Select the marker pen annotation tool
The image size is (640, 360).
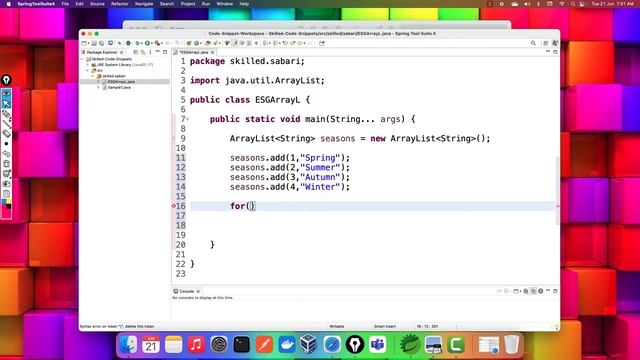point(7,114)
